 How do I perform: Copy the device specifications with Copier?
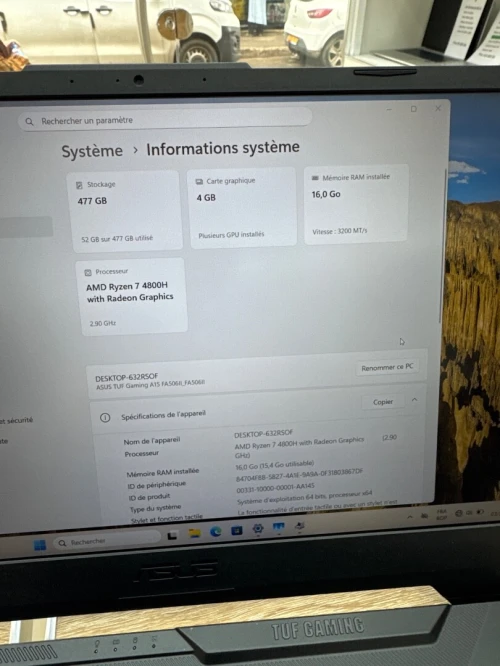[x=383, y=402]
